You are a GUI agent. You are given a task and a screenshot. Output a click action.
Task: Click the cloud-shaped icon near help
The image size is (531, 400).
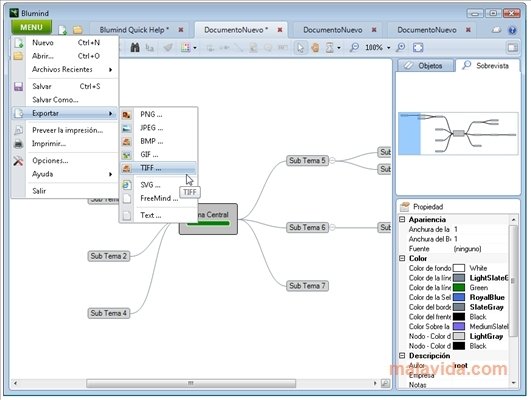tap(496, 30)
